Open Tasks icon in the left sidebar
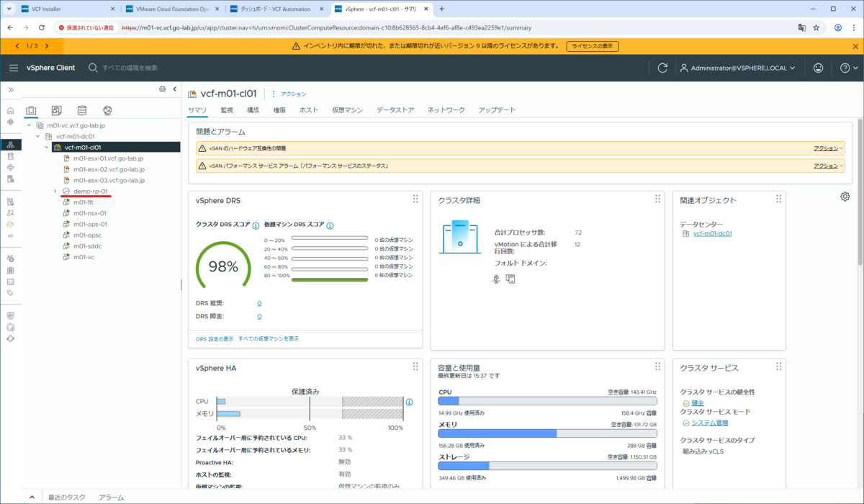This screenshot has height=504, width=864. point(11,270)
